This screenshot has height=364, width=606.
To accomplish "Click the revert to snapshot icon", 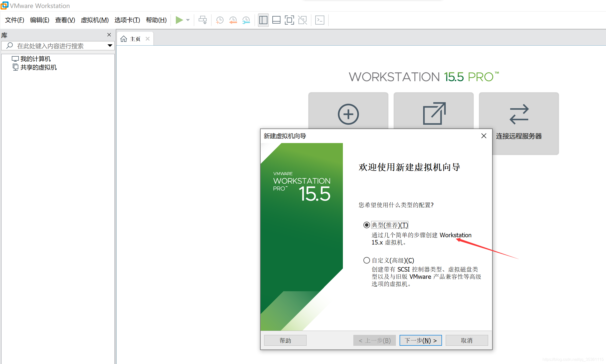I will click(233, 20).
